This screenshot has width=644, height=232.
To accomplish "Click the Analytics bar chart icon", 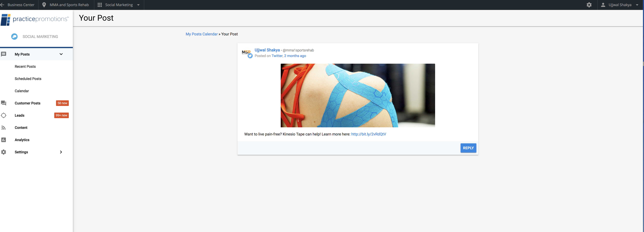I will point(3,140).
